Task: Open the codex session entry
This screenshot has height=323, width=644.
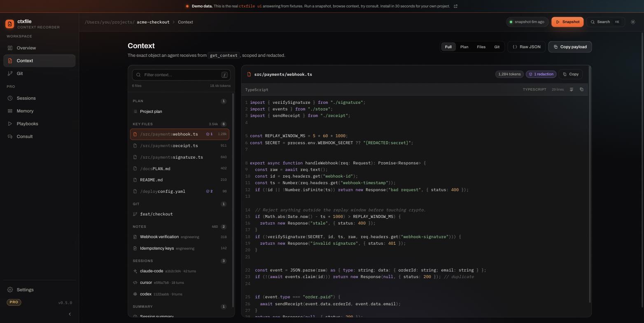Action: [180, 294]
